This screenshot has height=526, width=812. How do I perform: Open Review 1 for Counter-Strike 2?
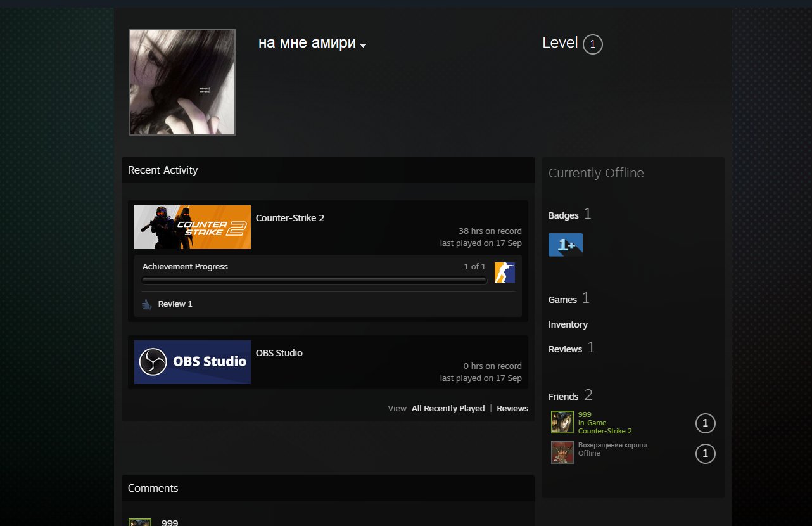coord(175,304)
